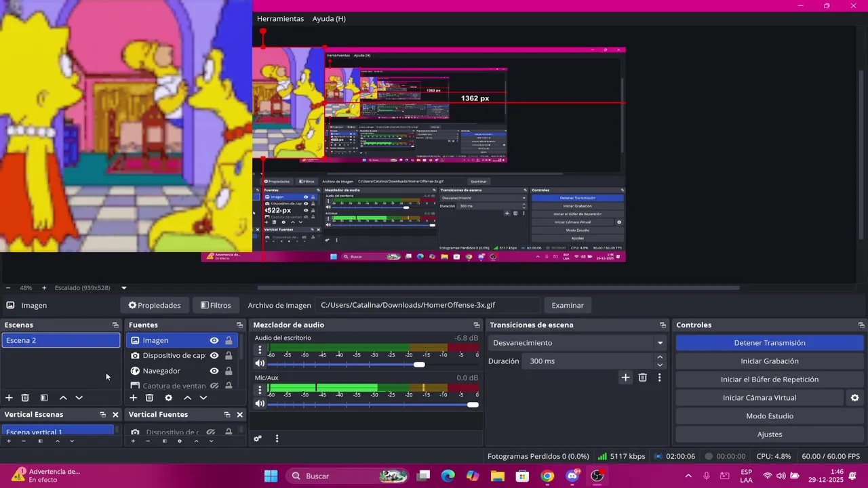Float the Mezclador de audio dock
This screenshot has height=488, width=868.
coord(477,325)
